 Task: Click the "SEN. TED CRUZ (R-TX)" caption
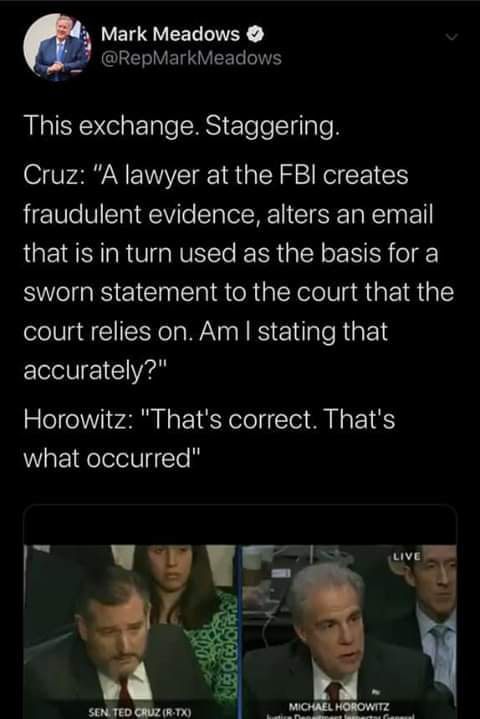pyautogui.click(x=139, y=712)
